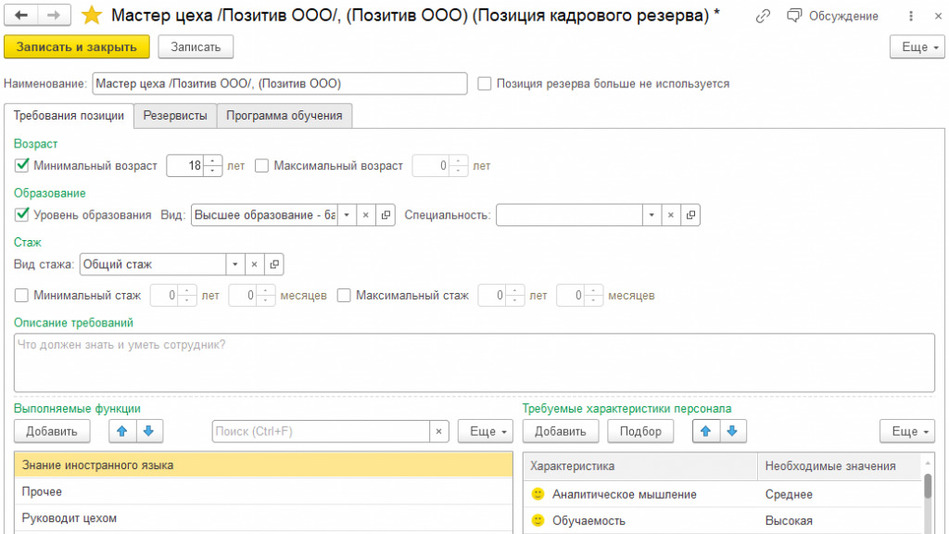Image resolution: width=949 pixels, height=534 pixels.
Task: Open the Специальность dropdown list
Action: [x=651, y=215]
